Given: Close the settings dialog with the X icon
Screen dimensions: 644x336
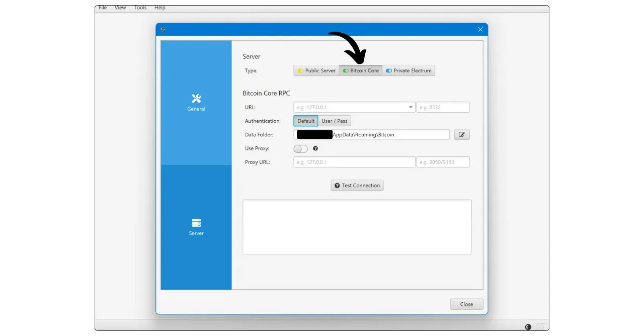Looking at the screenshot, I should pyautogui.click(x=480, y=30).
